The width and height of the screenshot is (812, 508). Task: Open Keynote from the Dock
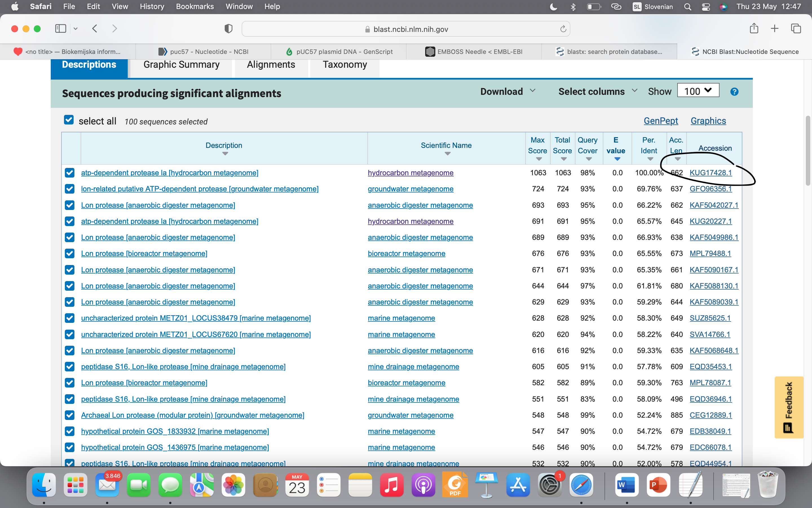pos(487,485)
